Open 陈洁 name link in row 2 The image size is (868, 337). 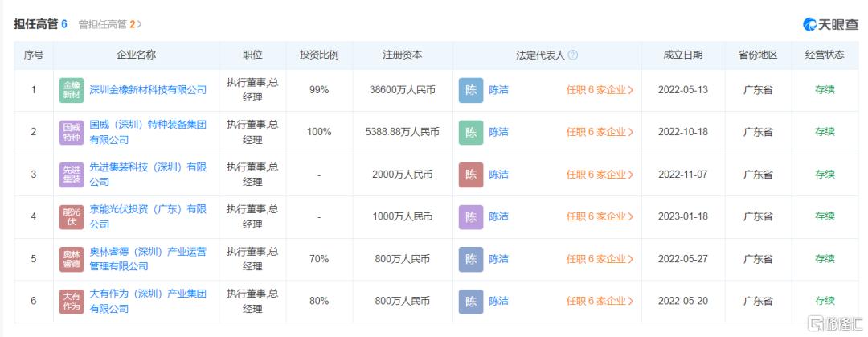click(498, 132)
